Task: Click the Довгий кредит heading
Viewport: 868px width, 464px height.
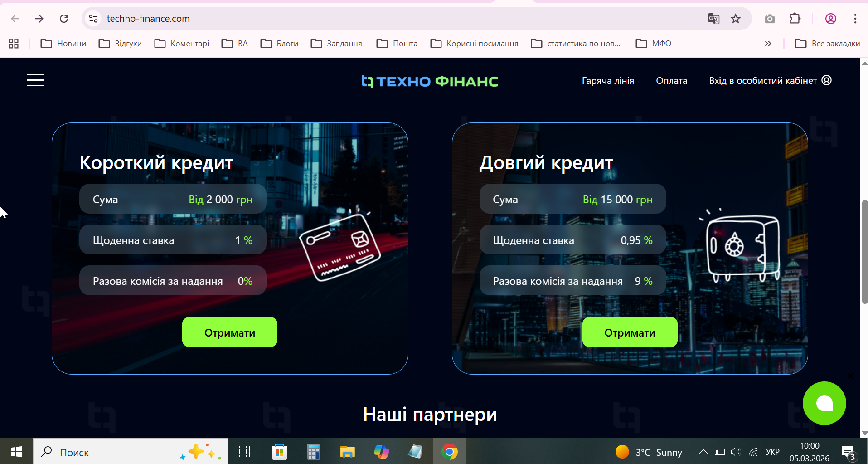Action: 546,163
